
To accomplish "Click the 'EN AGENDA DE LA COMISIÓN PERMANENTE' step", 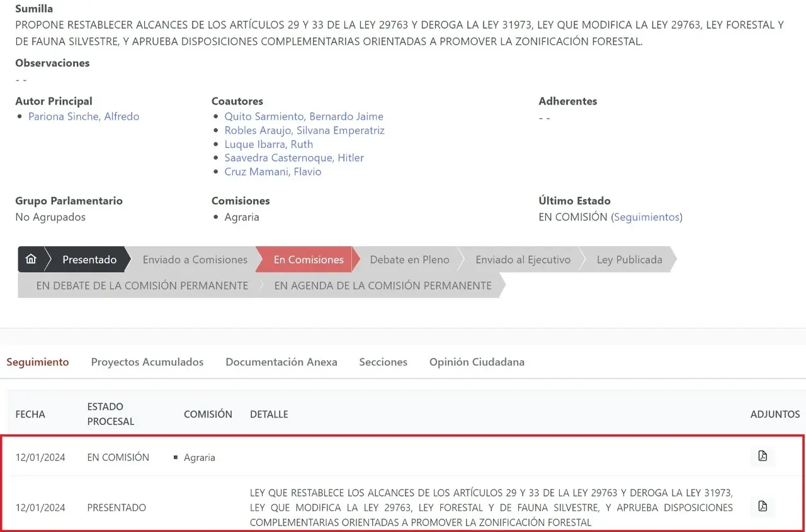I will pyautogui.click(x=383, y=285).
